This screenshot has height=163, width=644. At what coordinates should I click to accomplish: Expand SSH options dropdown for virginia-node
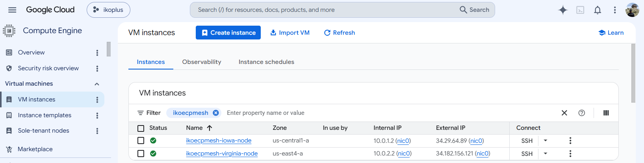[546, 154]
